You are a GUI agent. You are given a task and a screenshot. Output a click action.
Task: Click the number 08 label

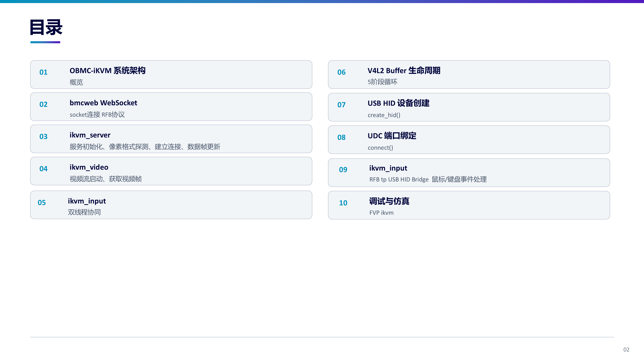(341, 137)
